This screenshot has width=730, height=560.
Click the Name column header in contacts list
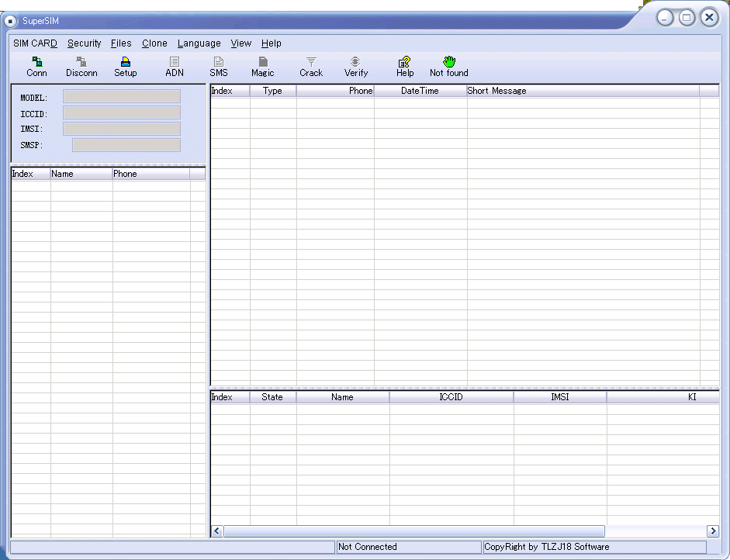pos(81,174)
